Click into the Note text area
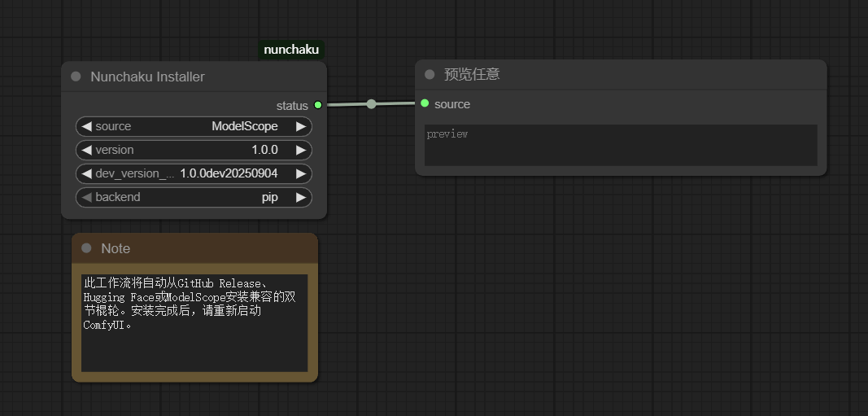This screenshot has height=416, width=868. pyautogui.click(x=194, y=323)
